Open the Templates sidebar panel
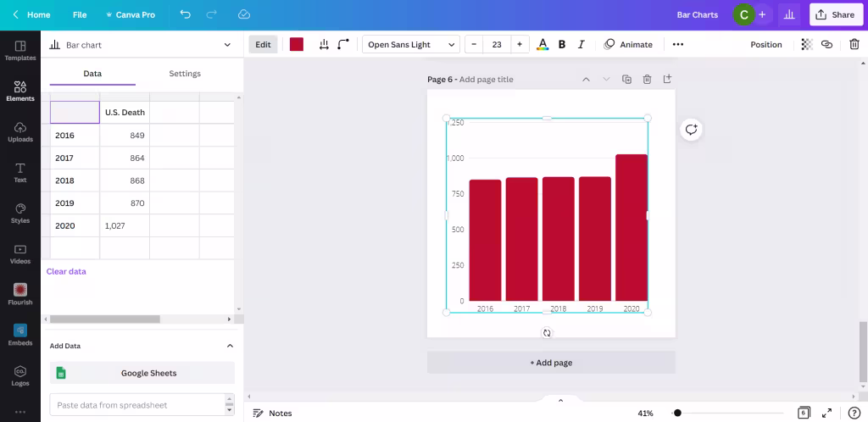Screen dimensions: 868x422 point(20,50)
